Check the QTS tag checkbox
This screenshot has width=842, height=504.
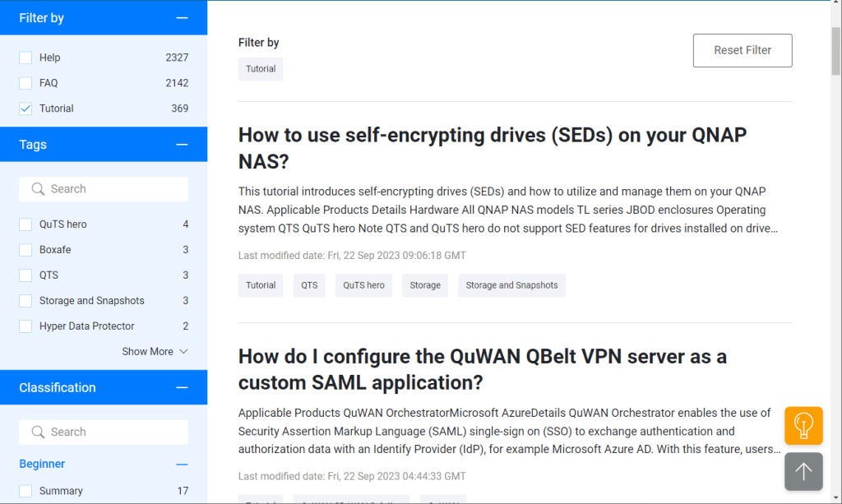point(25,275)
